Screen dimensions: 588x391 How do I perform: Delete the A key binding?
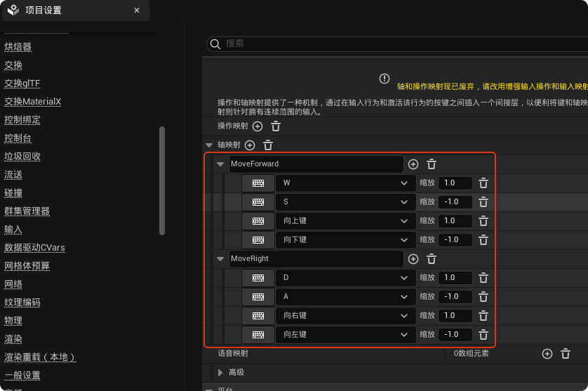click(x=483, y=297)
